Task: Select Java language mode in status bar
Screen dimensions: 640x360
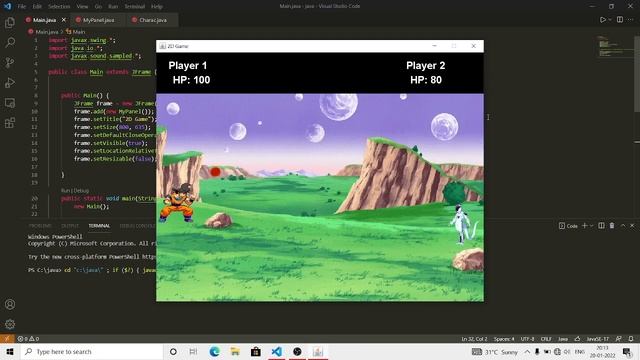Action: pyautogui.click(x=563, y=339)
